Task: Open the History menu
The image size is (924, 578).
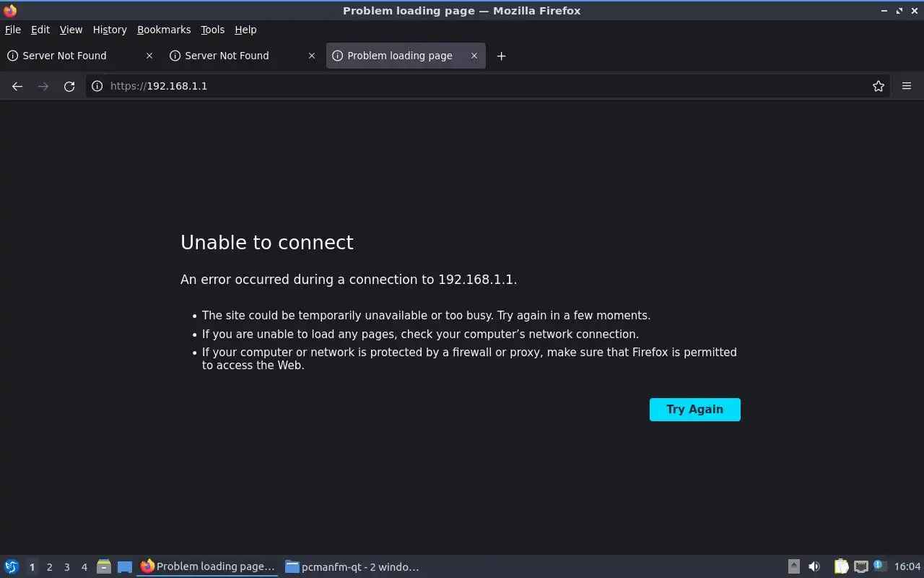Action: click(x=110, y=30)
